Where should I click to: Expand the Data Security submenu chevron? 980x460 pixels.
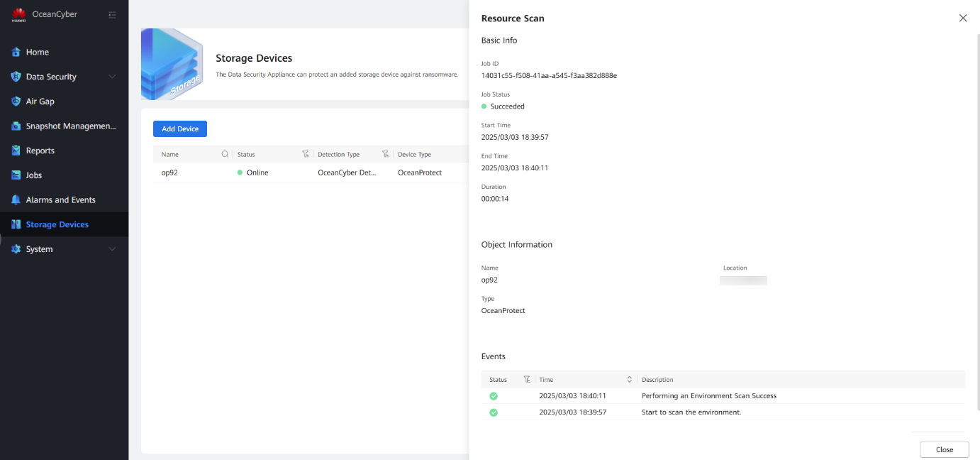112,77
